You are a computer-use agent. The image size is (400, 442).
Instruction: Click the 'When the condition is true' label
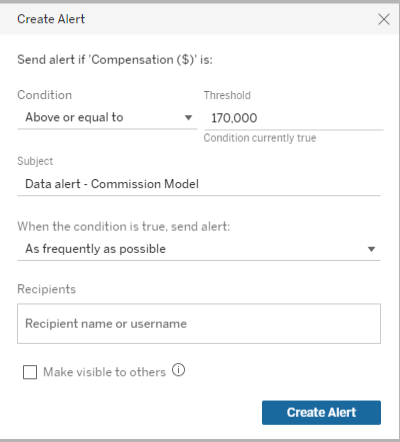click(x=124, y=227)
